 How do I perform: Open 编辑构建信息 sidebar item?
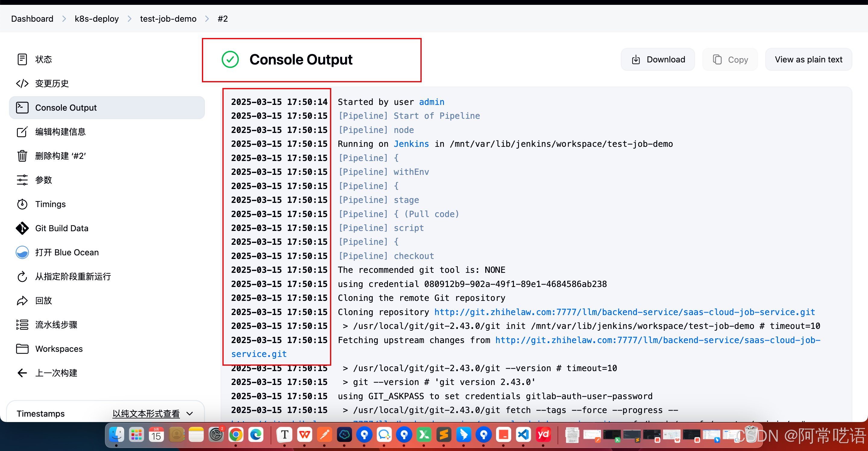(60, 132)
